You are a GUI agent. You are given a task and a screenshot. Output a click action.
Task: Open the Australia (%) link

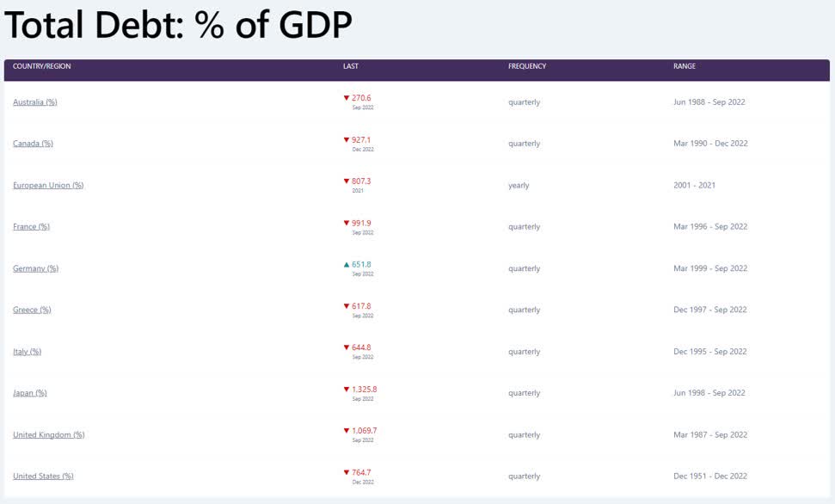click(34, 102)
